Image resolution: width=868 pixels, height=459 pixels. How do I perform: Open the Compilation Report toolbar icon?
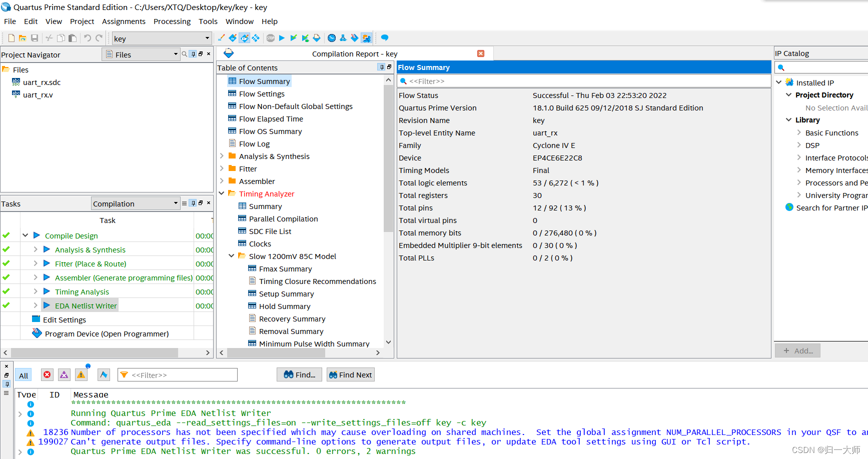[317, 38]
